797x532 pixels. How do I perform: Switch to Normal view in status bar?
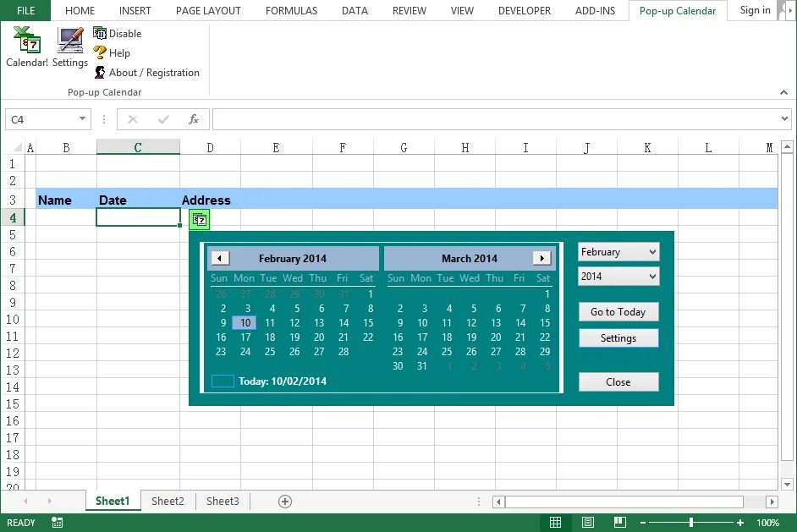pyautogui.click(x=556, y=523)
